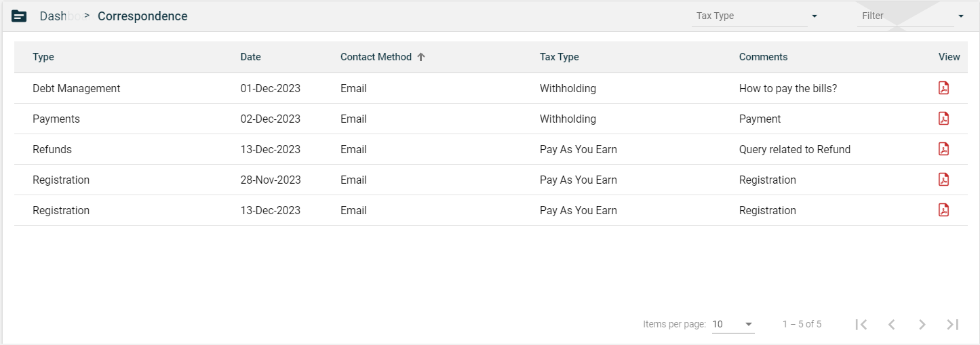This screenshot has height=345, width=980.
Task: Open PDF for Debt Management correspondence
Action: [x=943, y=88]
